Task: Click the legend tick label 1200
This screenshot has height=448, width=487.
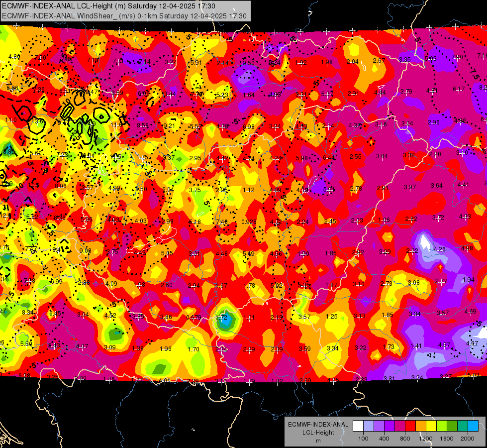Action: coord(426,439)
